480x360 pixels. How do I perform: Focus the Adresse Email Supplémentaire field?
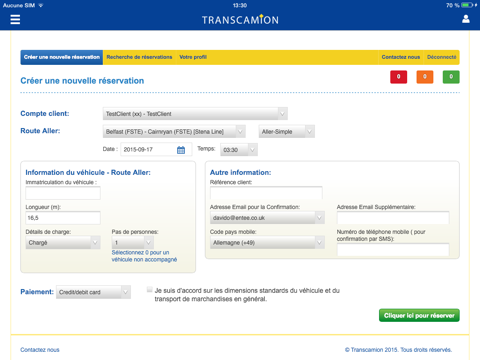pyautogui.click(x=393, y=218)
